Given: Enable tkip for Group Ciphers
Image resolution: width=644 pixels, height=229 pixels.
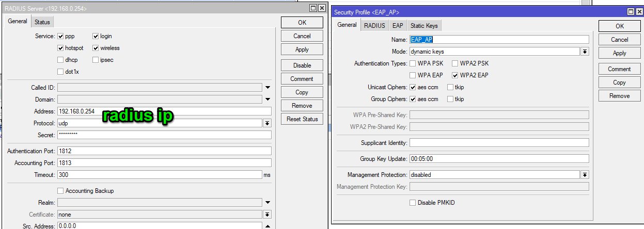Looking at the screenshot, I should [450, 99].
